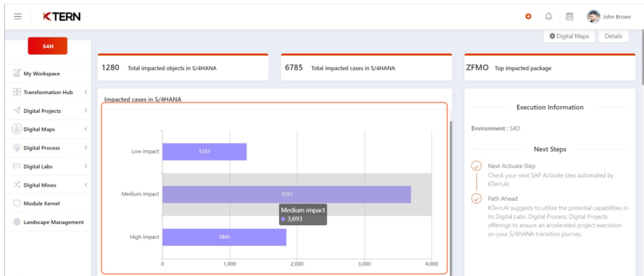644x276 pixels.
Task: Click the Landscape Management gear icon
Action: tap(17, 222)
